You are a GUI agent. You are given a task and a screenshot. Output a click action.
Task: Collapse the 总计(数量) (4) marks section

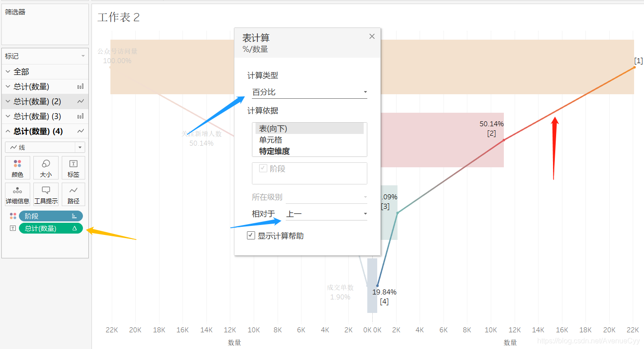coord(8,131)
